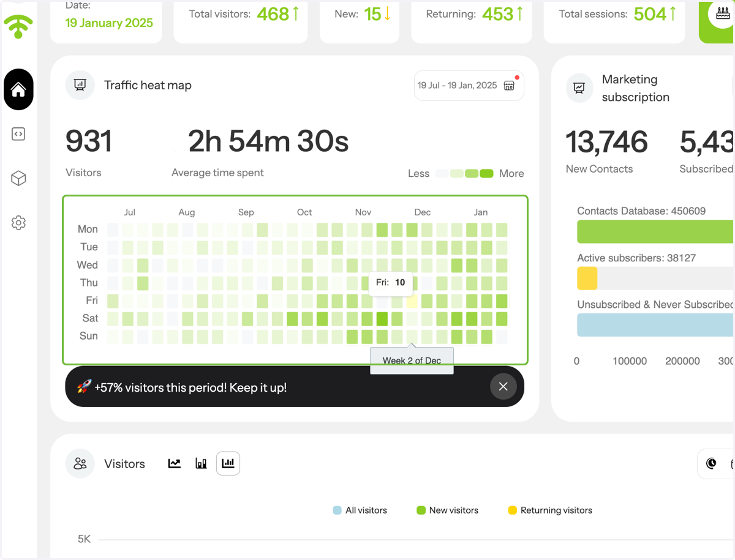Viewport: 735px width, 560px height.
Task: Switch Visitors chart to line graph view
Action: pos(175,464)
